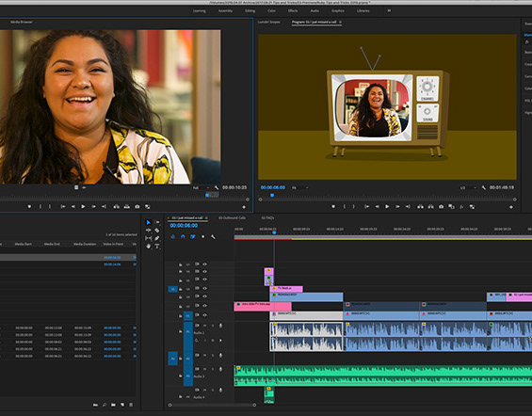The height and width of the screenshot is (416, 532).
Task: Open the Timeline Display Settings wrench
Action: point(213,236)
